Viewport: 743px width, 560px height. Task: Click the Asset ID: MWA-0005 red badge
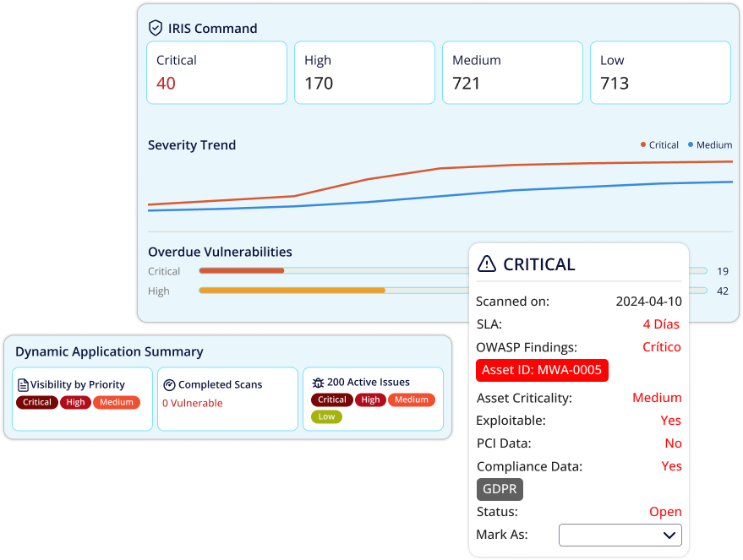pyautogui.click(x=542, y=370)
